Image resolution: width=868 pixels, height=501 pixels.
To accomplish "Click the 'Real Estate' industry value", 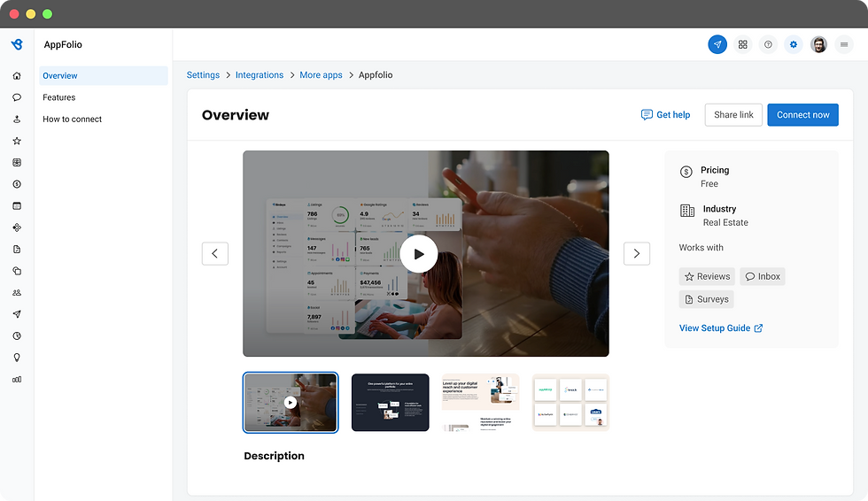I will (725, 222).
